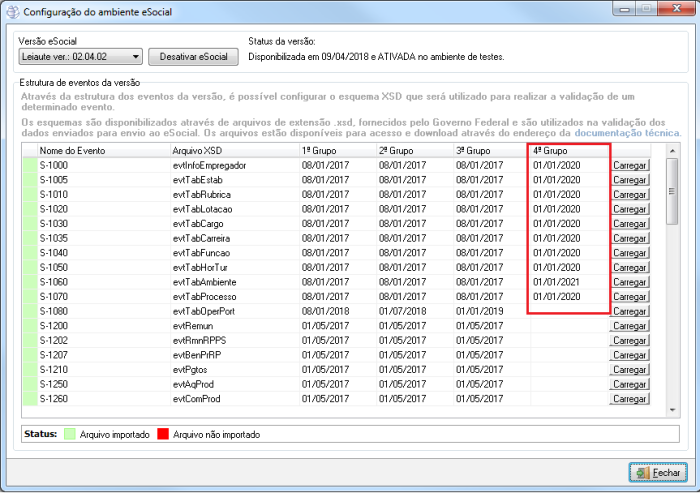700x493 pixels.
Task: Click the 4º Grupo column header
Action: pos(567,150)
